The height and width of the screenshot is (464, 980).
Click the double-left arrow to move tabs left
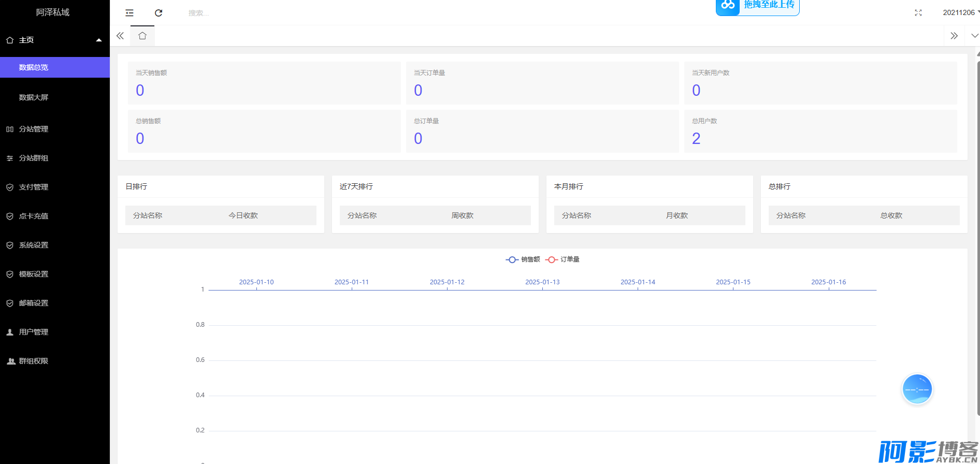(x=120, y=36)
